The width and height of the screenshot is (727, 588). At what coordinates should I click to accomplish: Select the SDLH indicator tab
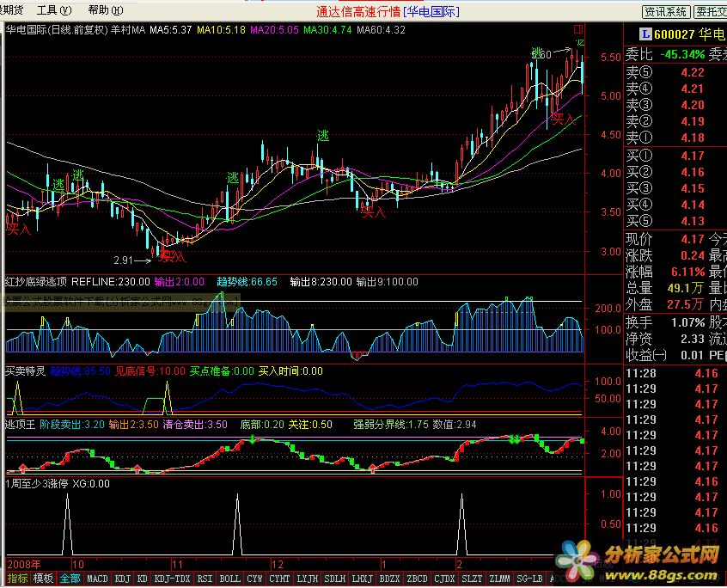[x=335, y=579]
